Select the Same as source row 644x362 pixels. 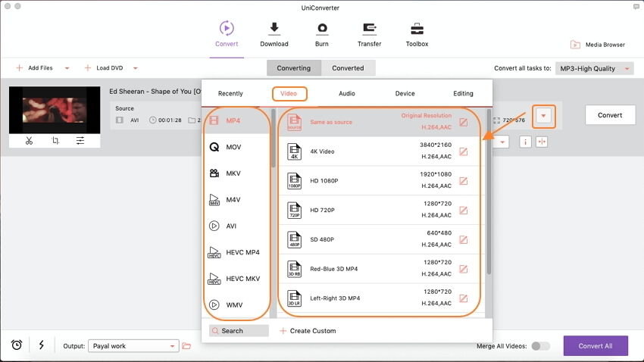click(x=379, y=122)
